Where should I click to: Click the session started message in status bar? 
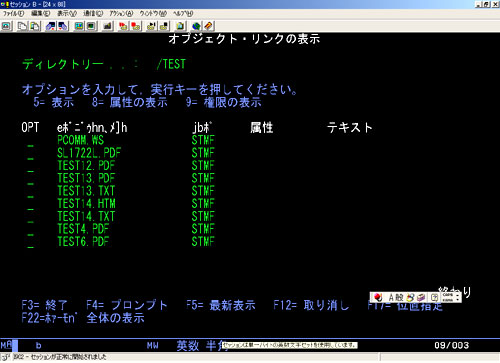coord(60,357)
